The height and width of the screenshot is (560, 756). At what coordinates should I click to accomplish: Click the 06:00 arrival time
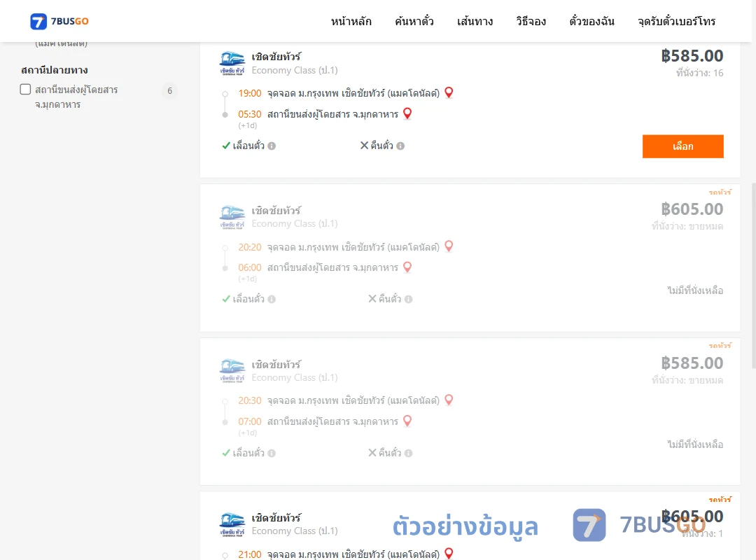click(x=250, y=267)
